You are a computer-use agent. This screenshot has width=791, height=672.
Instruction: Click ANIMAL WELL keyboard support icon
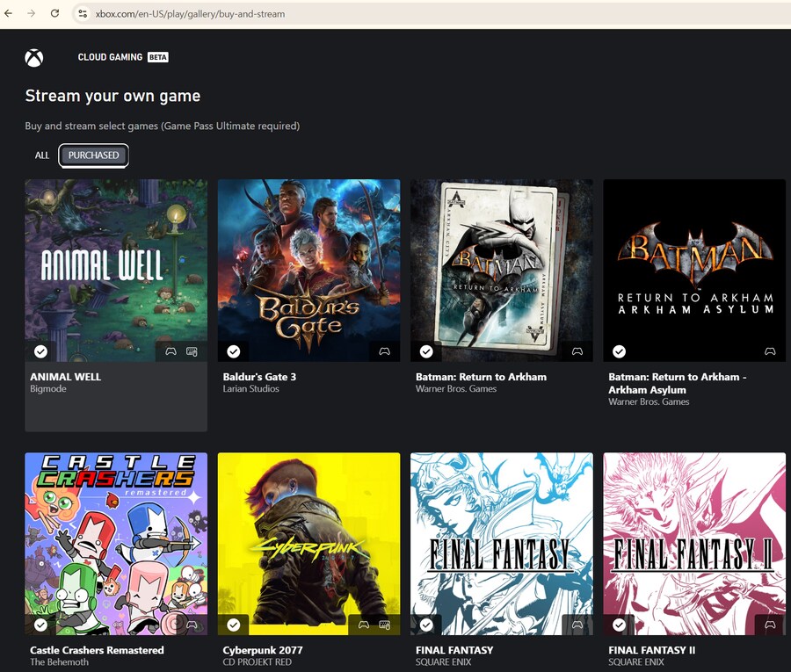tap(192, 351)
